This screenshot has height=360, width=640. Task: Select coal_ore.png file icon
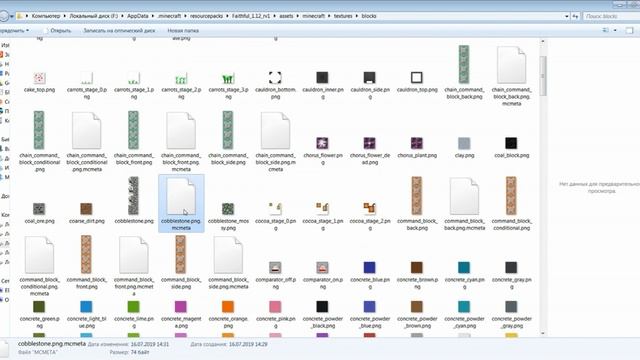point(39,209)
